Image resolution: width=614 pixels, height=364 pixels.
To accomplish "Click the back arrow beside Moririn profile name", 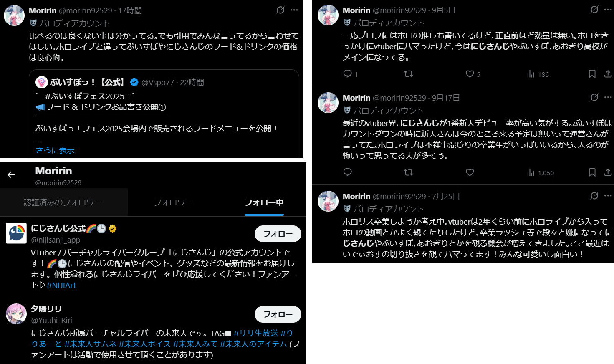I will coord(11,175).
